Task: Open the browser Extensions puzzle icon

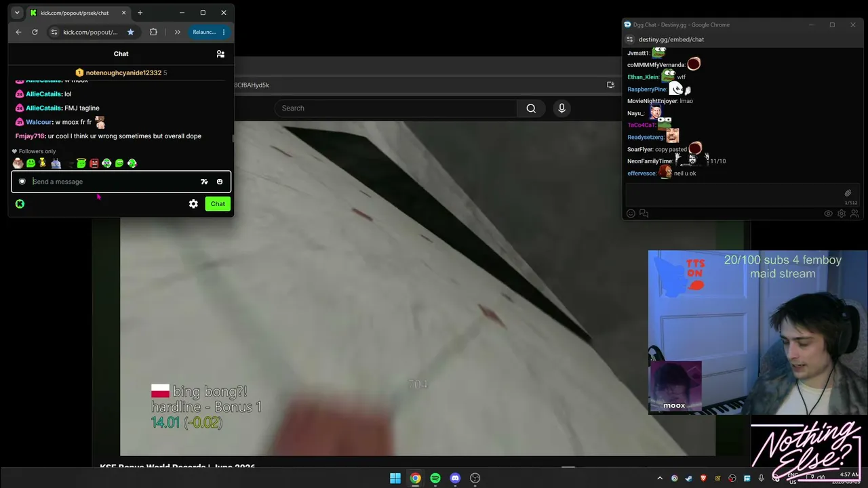Action: pos(153,32)
